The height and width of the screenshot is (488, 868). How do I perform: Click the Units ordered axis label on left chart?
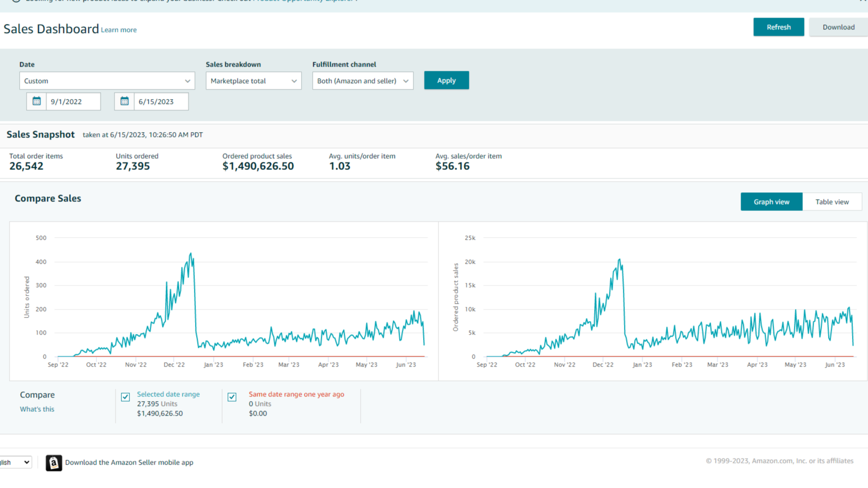[27, 297]
